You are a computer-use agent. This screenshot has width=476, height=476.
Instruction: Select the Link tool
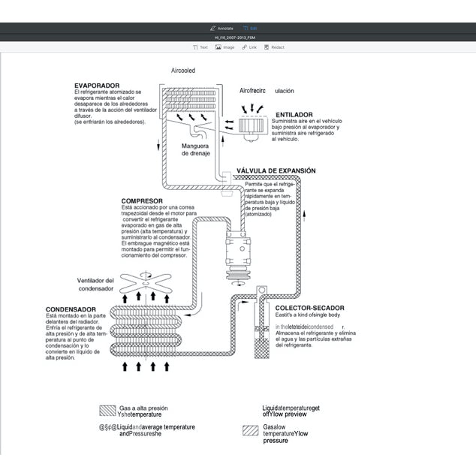coord(249,47)
